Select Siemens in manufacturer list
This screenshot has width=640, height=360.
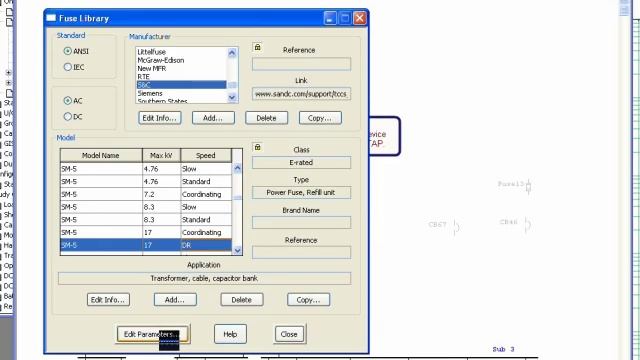pyautogui.click(x=181, y=93)
